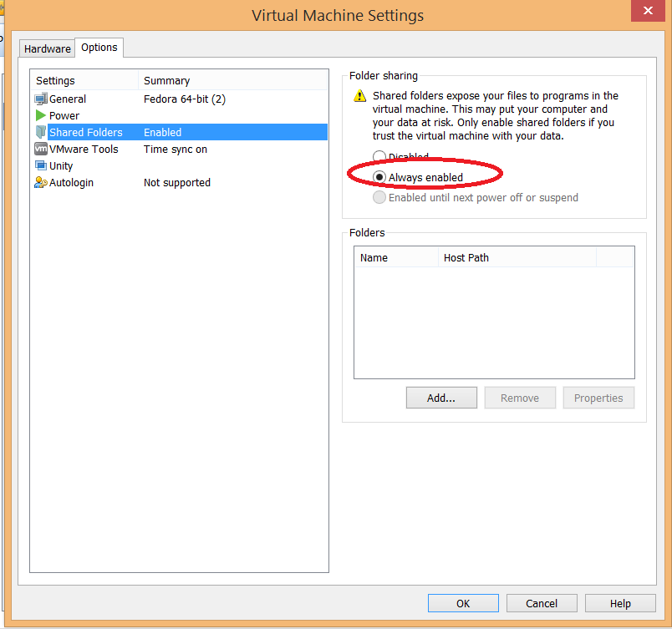
Task: Click the Add... folder button
Action: [x=441, y=398]
